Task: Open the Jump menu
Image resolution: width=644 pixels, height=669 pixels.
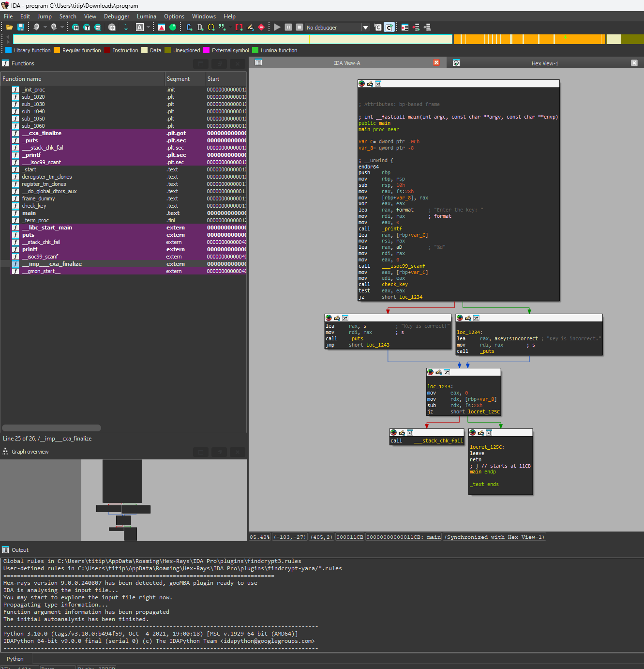Action: (45, 16)
